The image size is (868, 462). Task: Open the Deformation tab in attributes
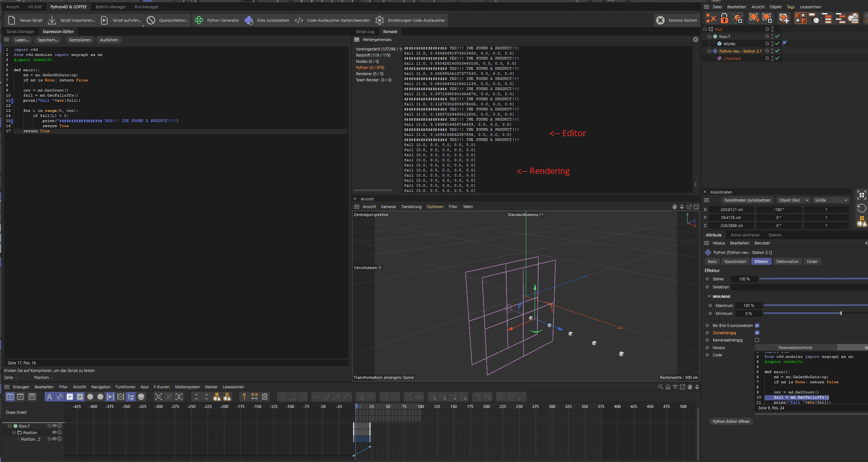tap(787, 262)
